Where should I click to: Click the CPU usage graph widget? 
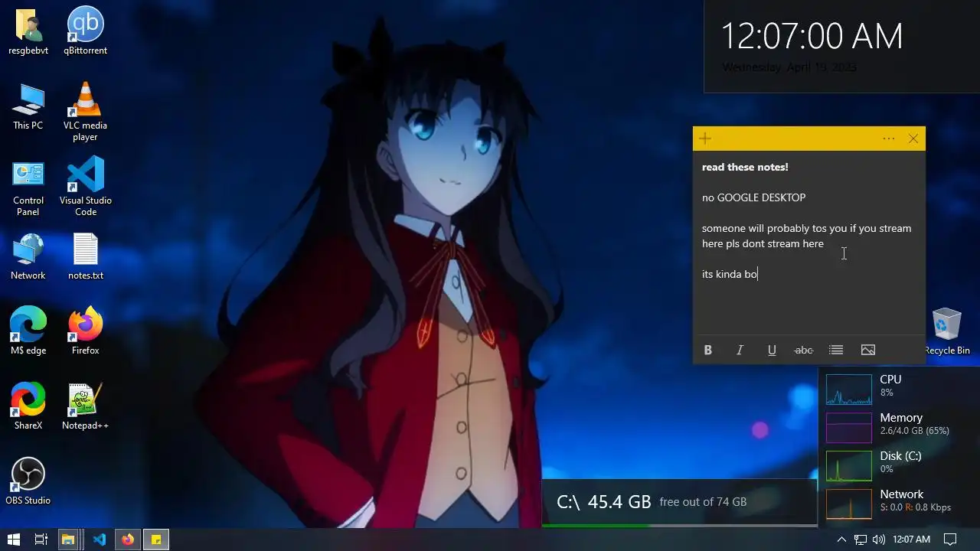coord(848,389)
